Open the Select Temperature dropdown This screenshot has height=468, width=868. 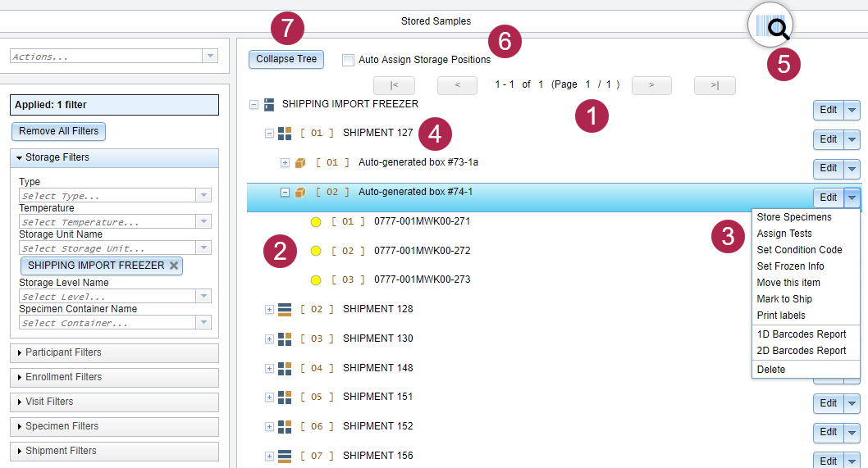pos(203,221)
